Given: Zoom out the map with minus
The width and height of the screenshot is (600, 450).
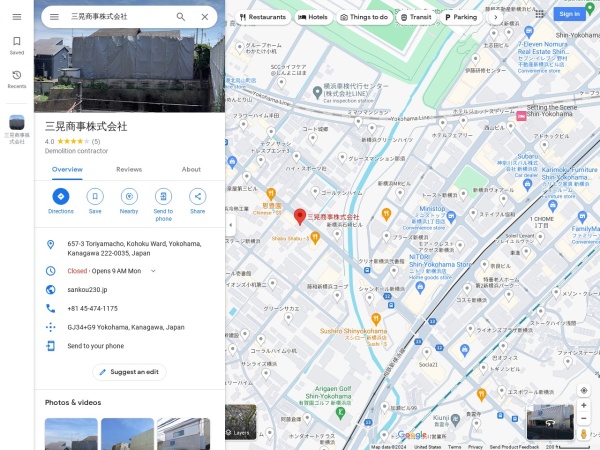Looking at the screenshot, I should click(584, 418).
